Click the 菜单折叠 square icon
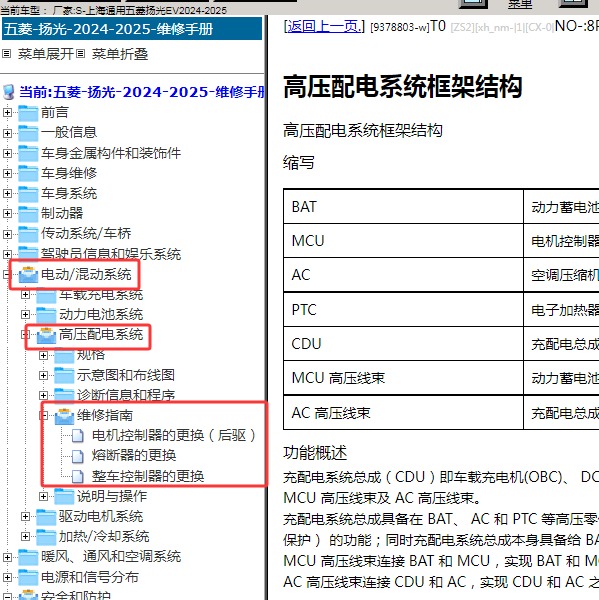 80,54
